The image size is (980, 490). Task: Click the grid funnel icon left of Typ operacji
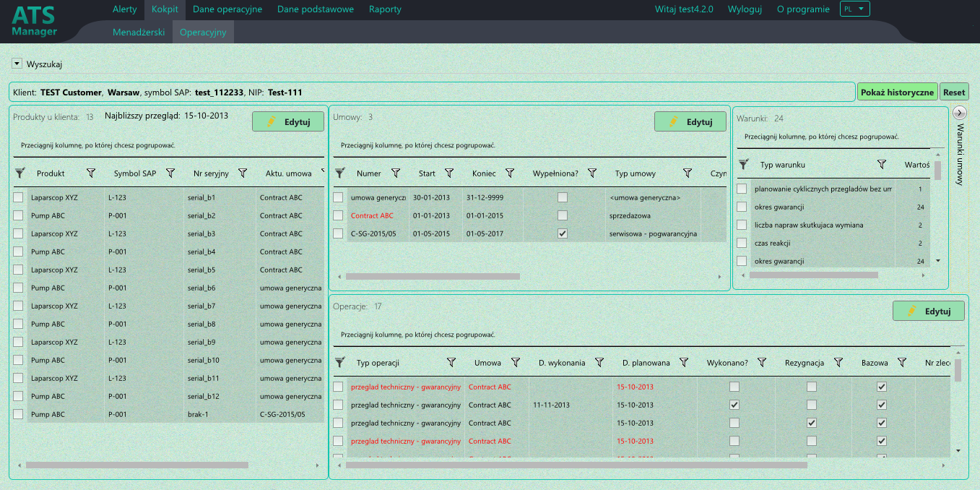(x=339, y=363)
